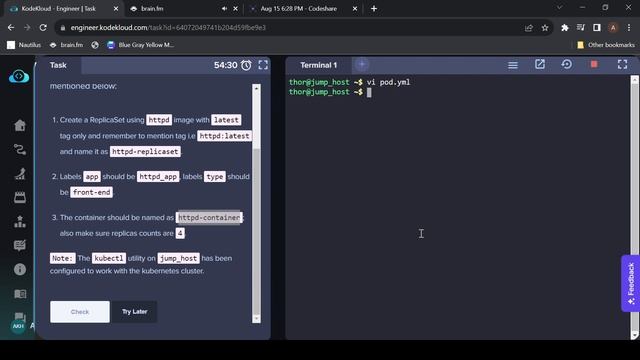This screenshot has width=640, height=360.
Task: Click the Try Later button
Action: coord(134,312)
